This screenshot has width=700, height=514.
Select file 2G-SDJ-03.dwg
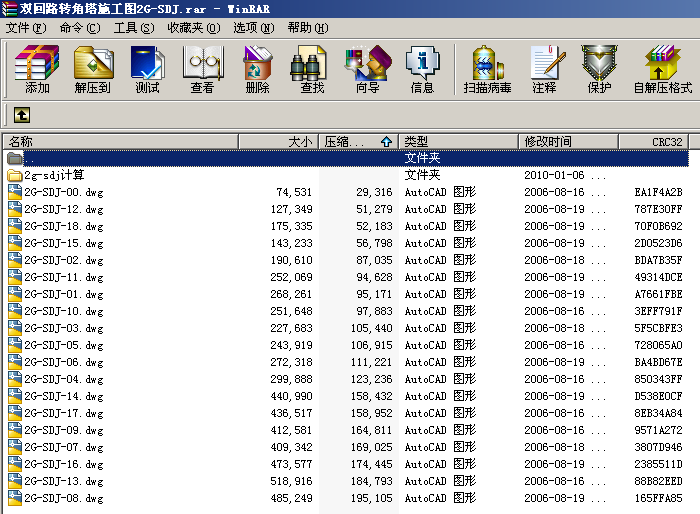click(x=64, y=328)
